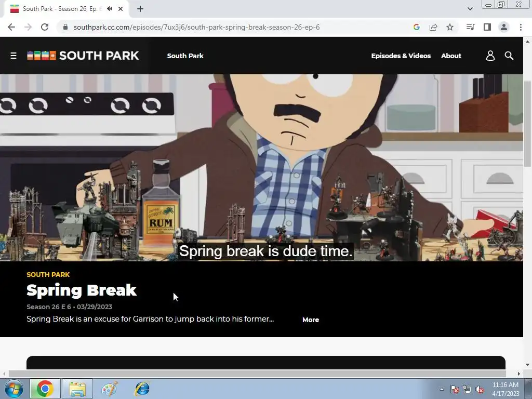Reload the page

click(x=45, y=27)
